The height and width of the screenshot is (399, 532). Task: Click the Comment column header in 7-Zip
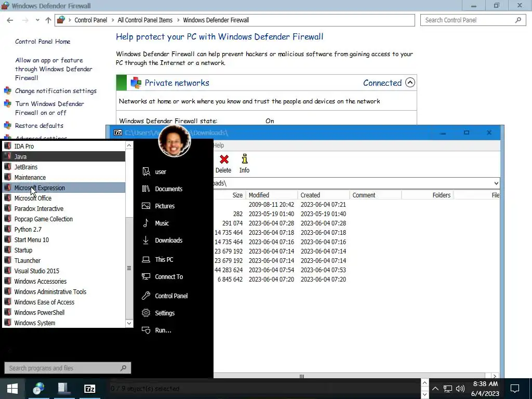376,195
